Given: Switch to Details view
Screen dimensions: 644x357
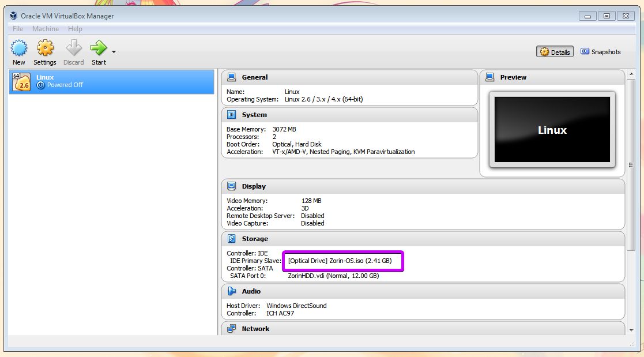Looking at the screenshot, I should tap(555, 52).
